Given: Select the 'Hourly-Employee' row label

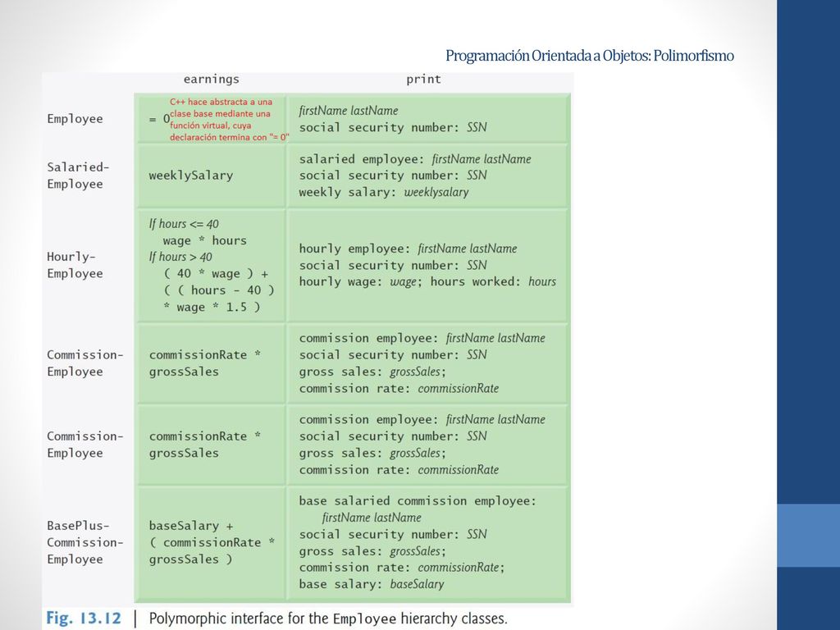Looking at the screenshot, I should (x=75, y=265).
